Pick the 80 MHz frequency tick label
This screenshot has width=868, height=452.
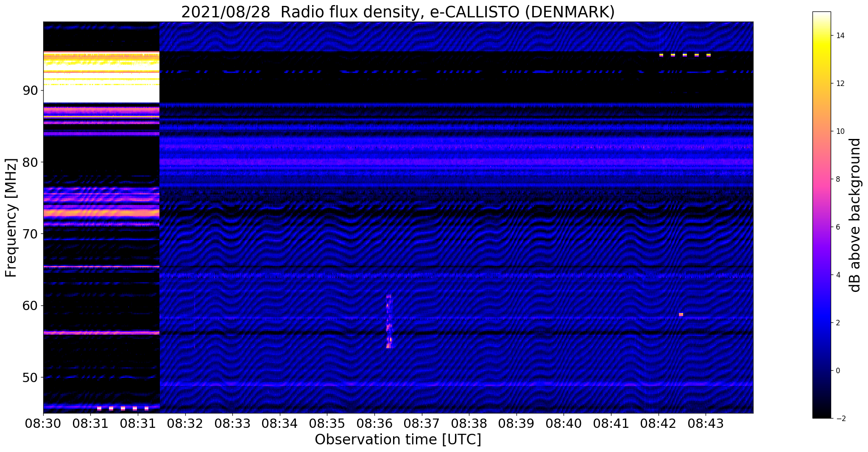[29, 162]
